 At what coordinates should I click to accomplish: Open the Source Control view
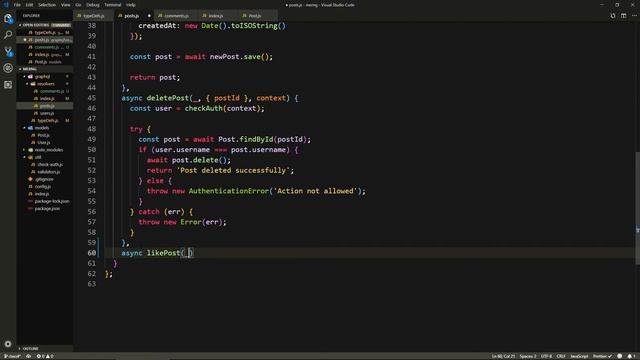tap(8, 51)
